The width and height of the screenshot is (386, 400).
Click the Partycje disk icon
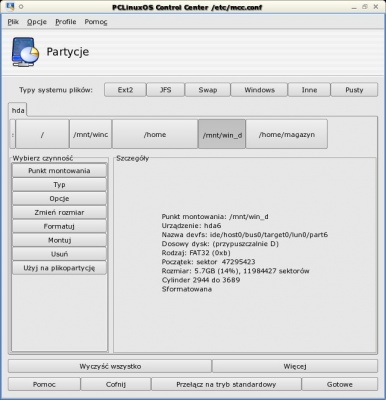click(x=25, y=52)
